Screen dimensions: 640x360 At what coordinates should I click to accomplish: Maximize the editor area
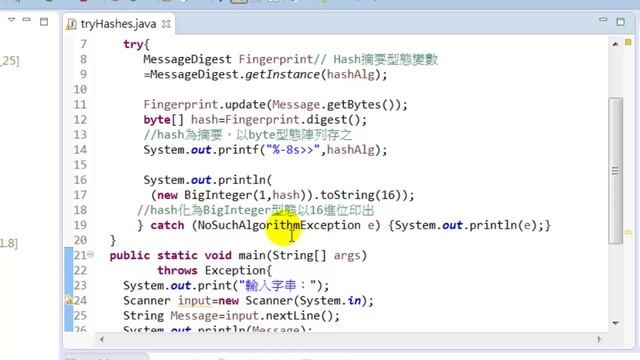[620, 22]
